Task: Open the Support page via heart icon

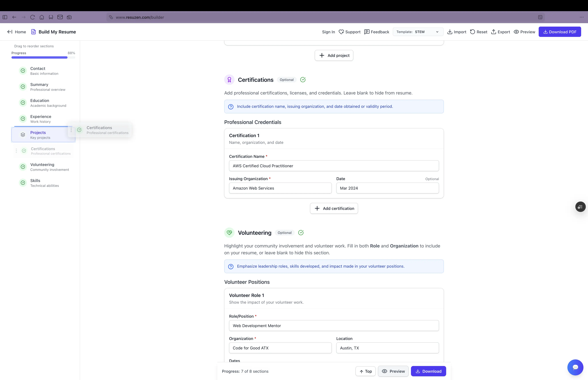Action: (x=341, y=32)
